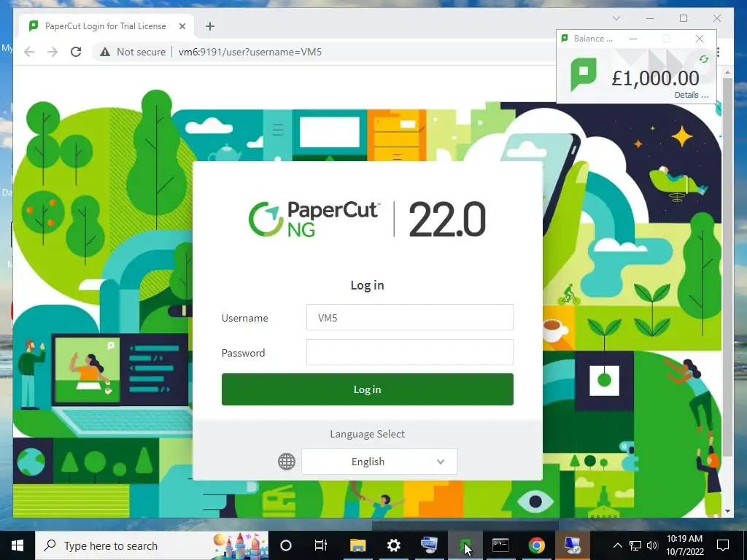Click the Language Select label
The width and height of the screenshot is (747, 560).
coord(368,434)
